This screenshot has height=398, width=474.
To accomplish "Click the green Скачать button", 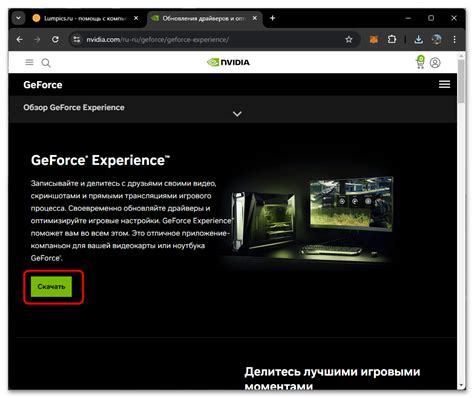I will (51, 286).
